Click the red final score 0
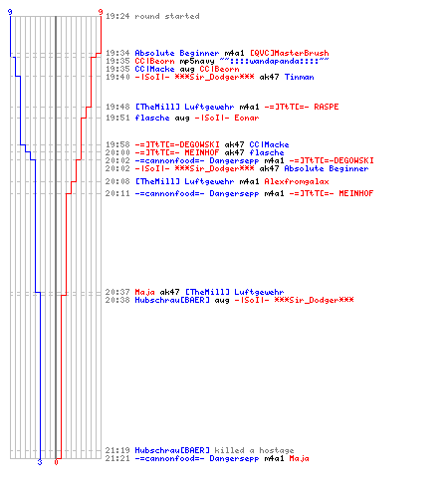This screenshot has width=448, height=498. pos(56,462)
